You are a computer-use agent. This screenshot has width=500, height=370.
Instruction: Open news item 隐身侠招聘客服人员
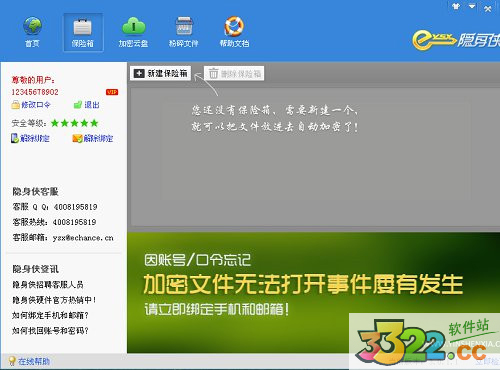[48, 285]
